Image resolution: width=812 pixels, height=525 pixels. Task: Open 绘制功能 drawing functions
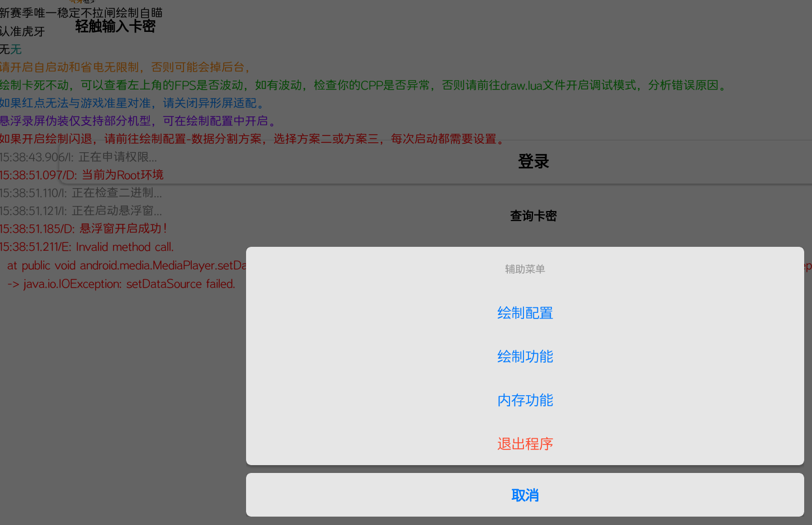click(525, 357)
